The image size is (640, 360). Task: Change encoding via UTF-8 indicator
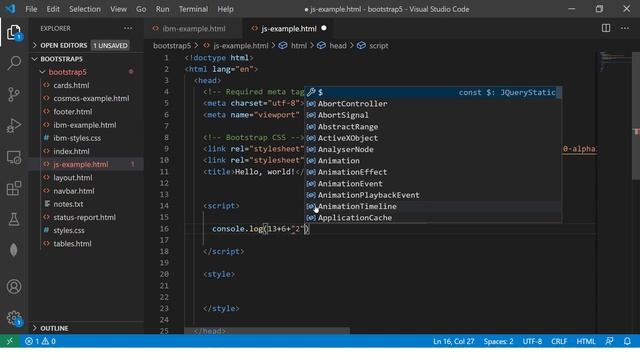pyautogui.click(x=532, y=341)
